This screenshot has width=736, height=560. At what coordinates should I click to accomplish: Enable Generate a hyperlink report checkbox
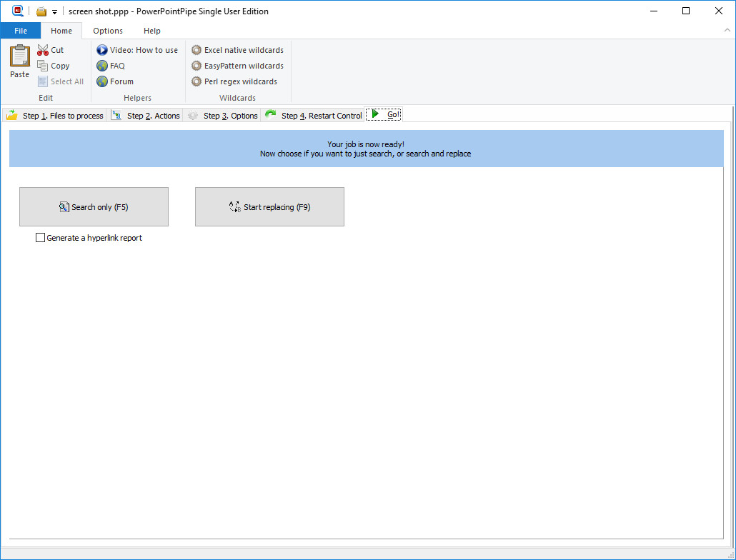pyautogui.click(x=41, y=238)
